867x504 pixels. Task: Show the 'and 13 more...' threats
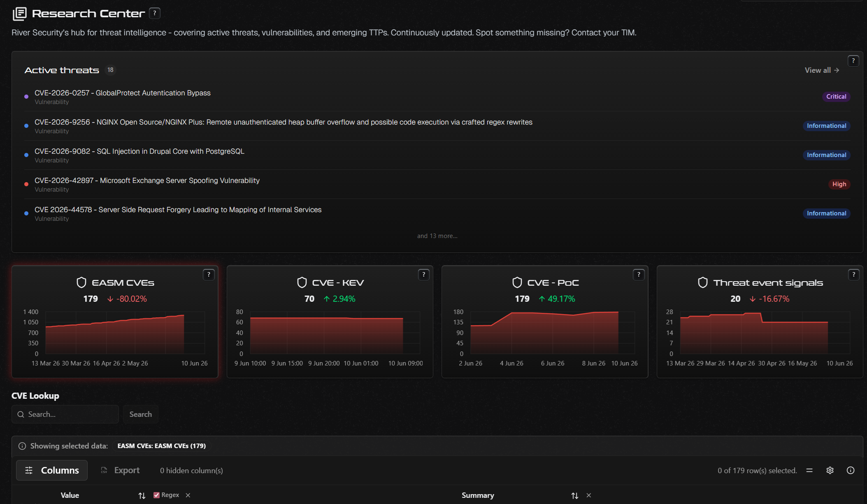coord(437,236)
